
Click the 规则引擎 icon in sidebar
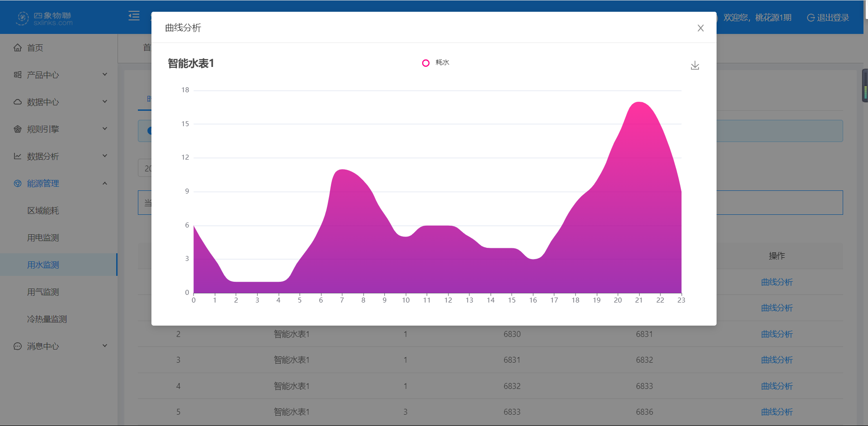18,129
